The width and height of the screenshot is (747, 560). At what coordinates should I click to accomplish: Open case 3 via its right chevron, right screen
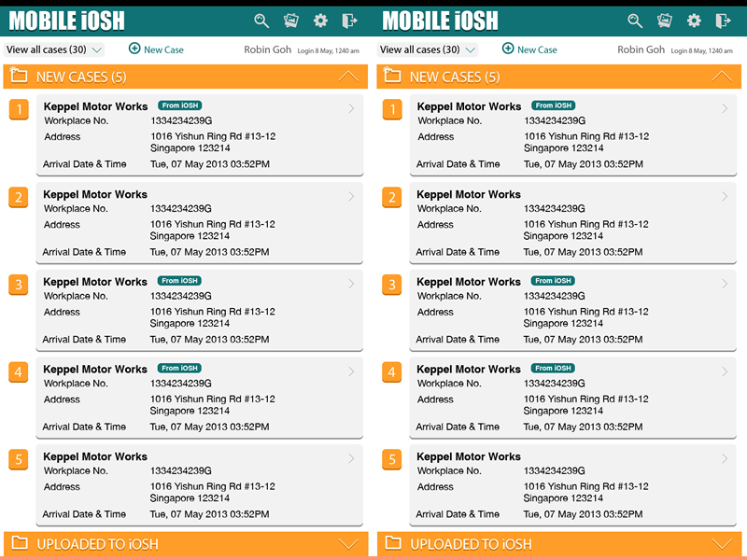click(x=725, y=284)
